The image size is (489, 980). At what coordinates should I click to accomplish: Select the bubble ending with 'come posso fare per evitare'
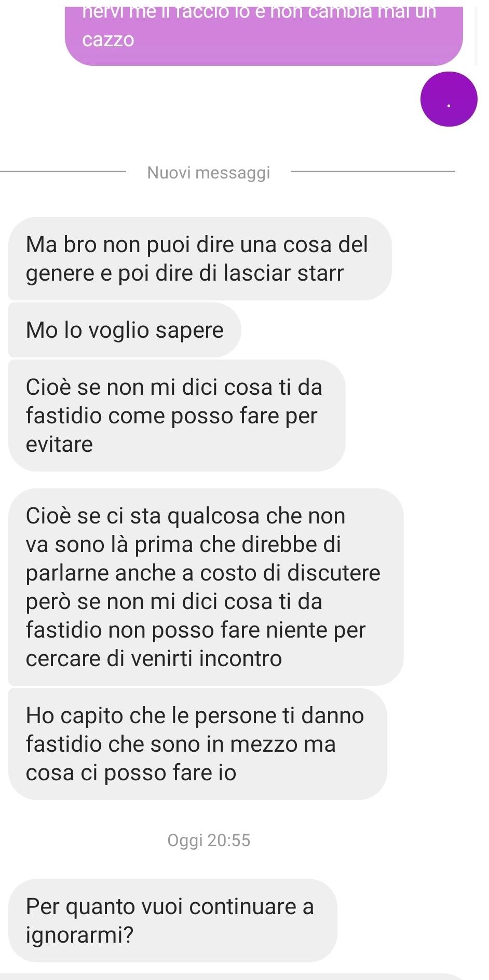point(177,416)
